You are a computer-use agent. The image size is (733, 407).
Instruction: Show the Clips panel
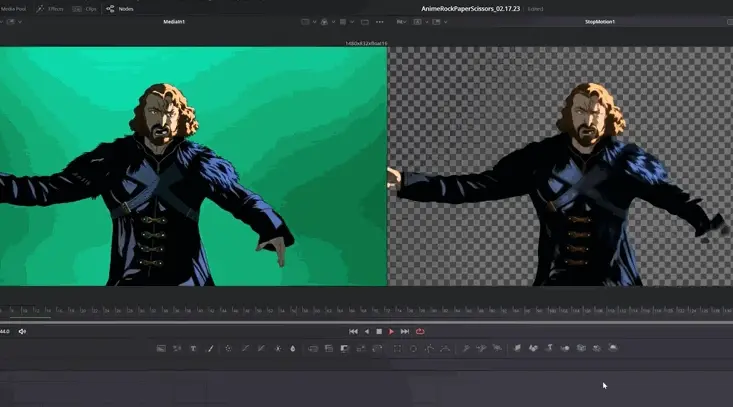pos(88,8)
